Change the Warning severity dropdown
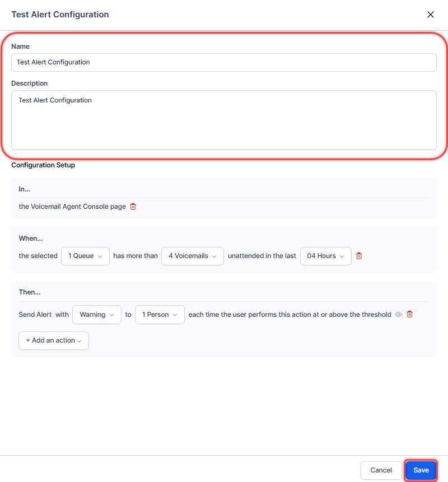Screen dimensions: 448x482 (x=96, y=315)
